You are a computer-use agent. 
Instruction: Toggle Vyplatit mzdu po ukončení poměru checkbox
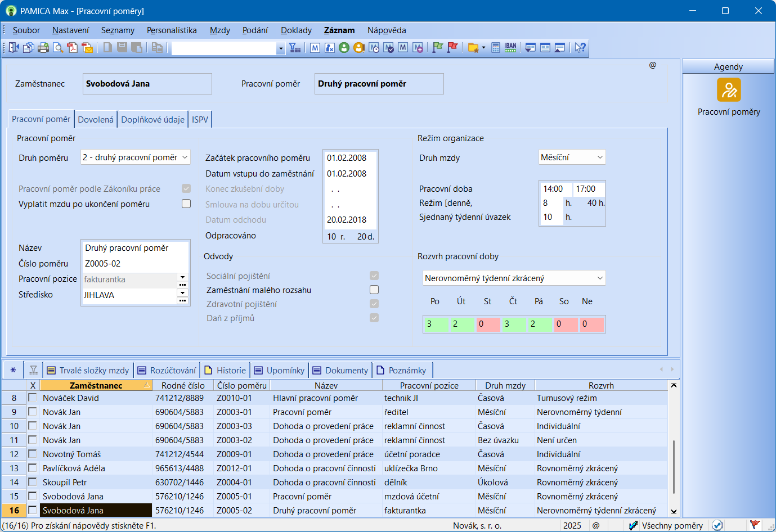186,204
